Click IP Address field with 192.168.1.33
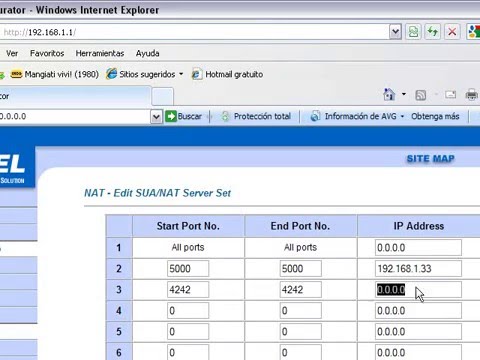Image resolution: width=480 pixels, height=360 pixels. click(x=418, y=269)
